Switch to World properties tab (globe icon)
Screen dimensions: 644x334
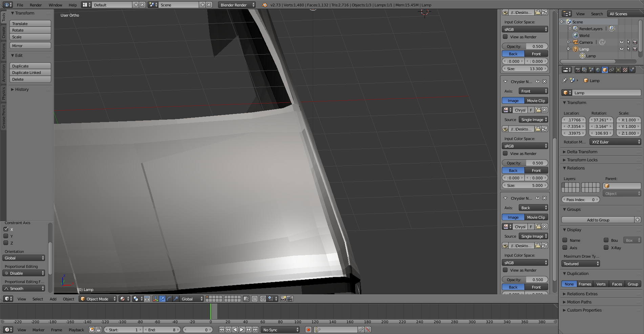tap(598, 70)
